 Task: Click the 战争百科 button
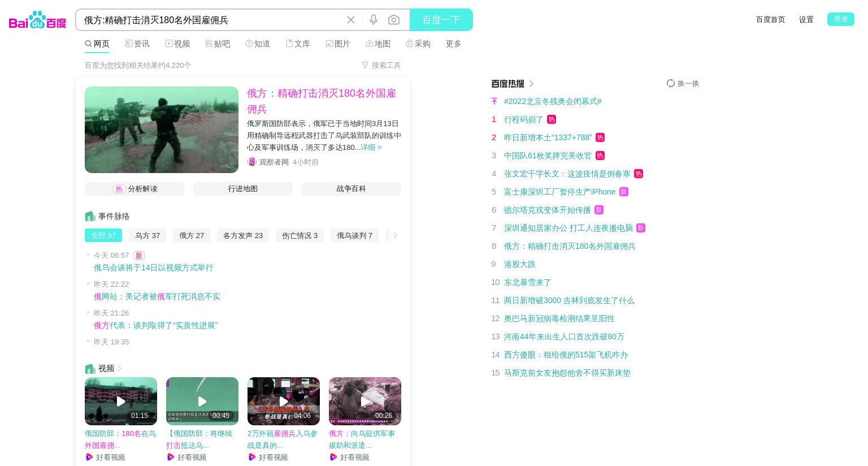point(351,189)
